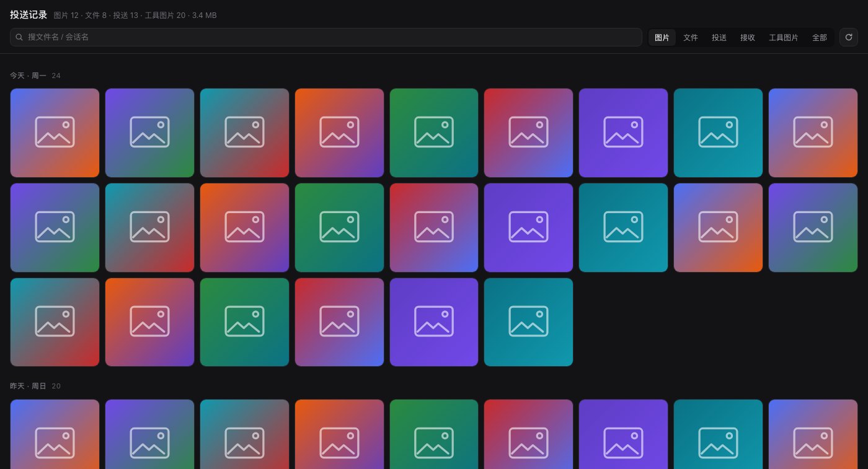Switch to the 图片 tab
Viewport: 868px width, 469px height.
tap(662, 38)
